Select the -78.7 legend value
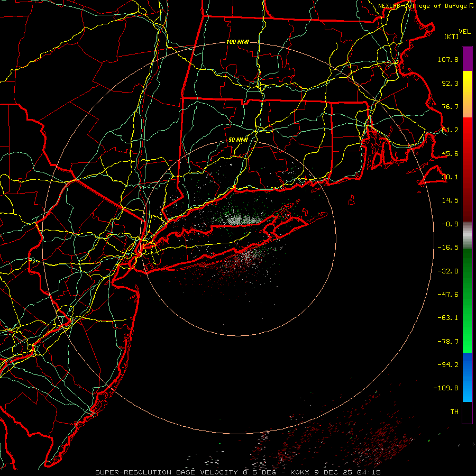 coord(448,342)
